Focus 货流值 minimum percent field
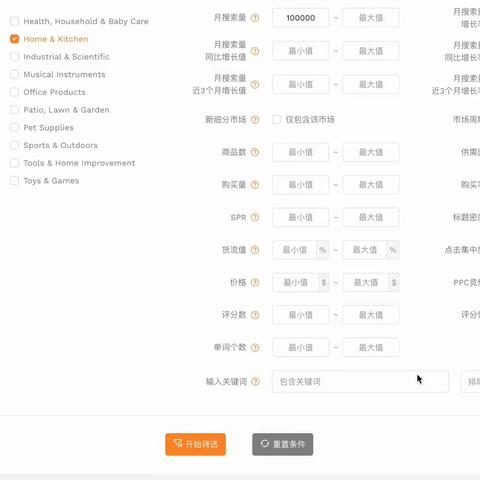Viewport: 480px width, 480px height. tap(295, 250)
